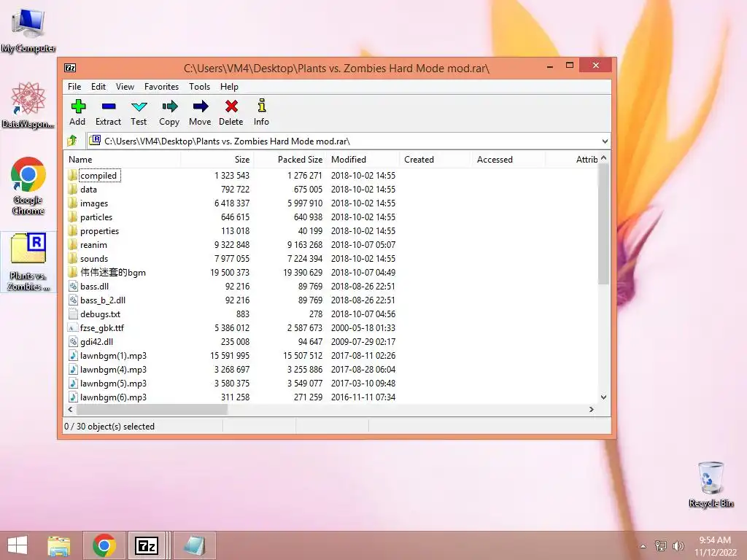Open the Favorites menu

click(x=161, y=87)
